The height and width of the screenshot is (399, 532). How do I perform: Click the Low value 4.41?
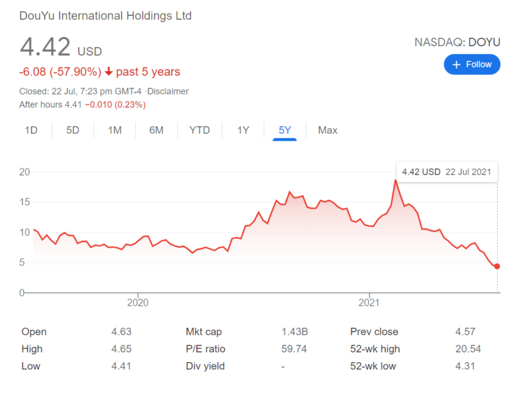click(x=121, y=366)
